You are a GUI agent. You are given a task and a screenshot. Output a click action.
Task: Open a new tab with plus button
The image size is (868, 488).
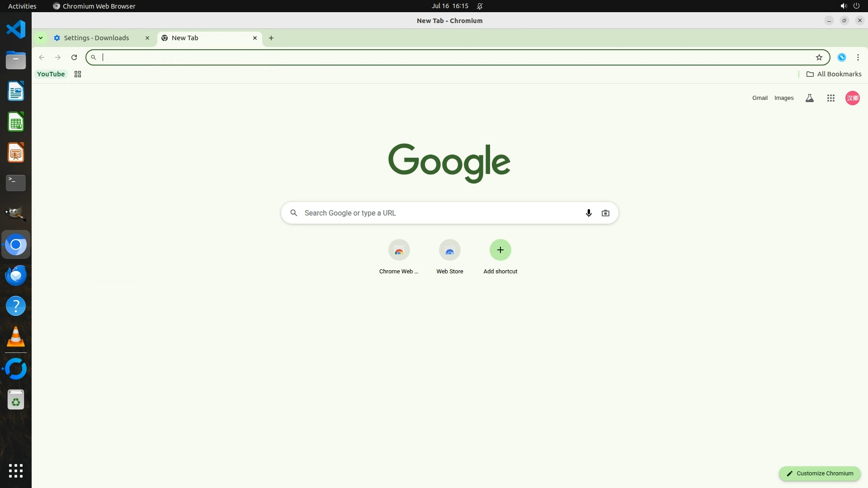pos(271,38)
